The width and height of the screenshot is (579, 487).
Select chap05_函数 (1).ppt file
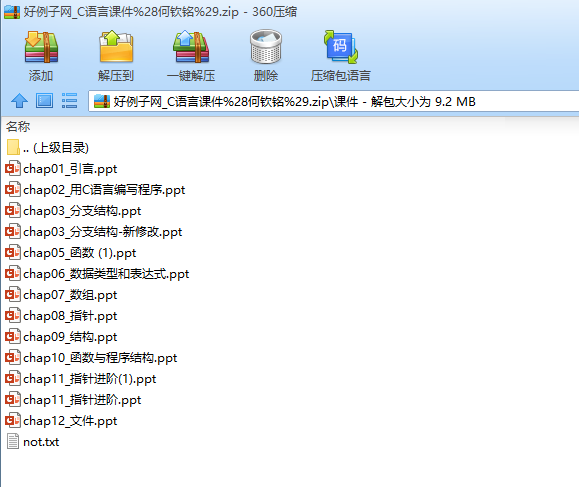pos(71,253)
